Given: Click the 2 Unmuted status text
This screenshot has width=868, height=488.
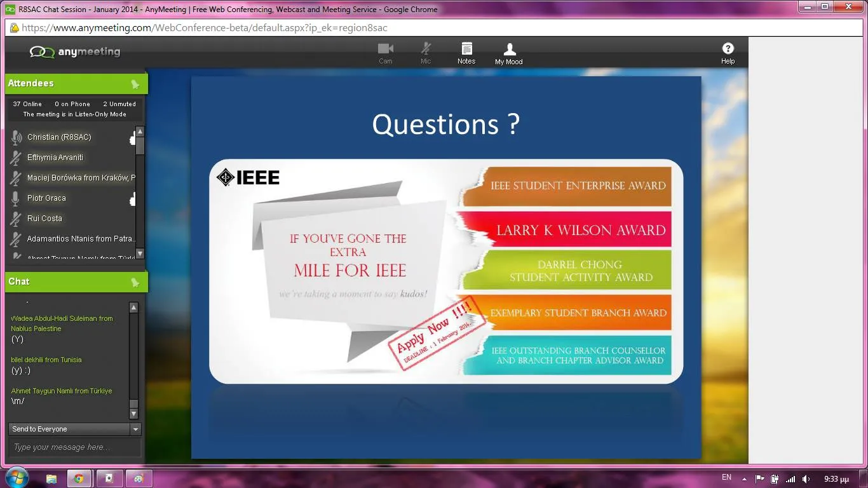Looking at the screenshot, I should pos(119,104).
